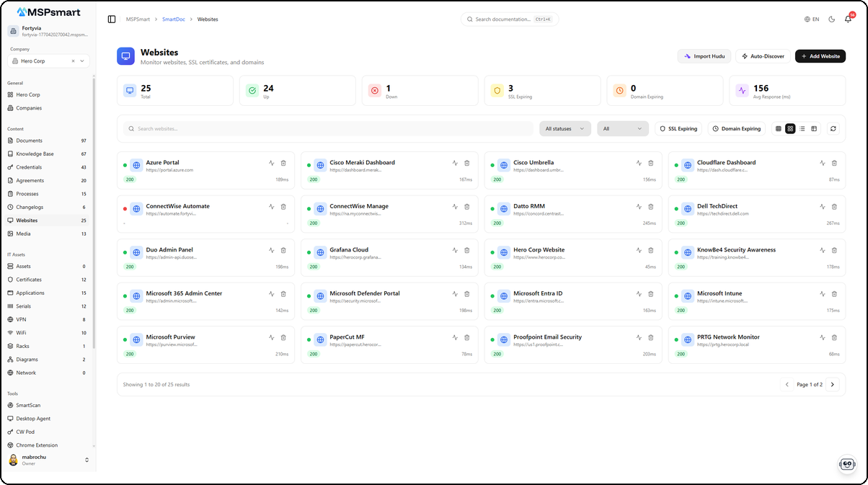The image size is (868, 485).
Task: Expand the All filter dropdown
Action: 621,128
